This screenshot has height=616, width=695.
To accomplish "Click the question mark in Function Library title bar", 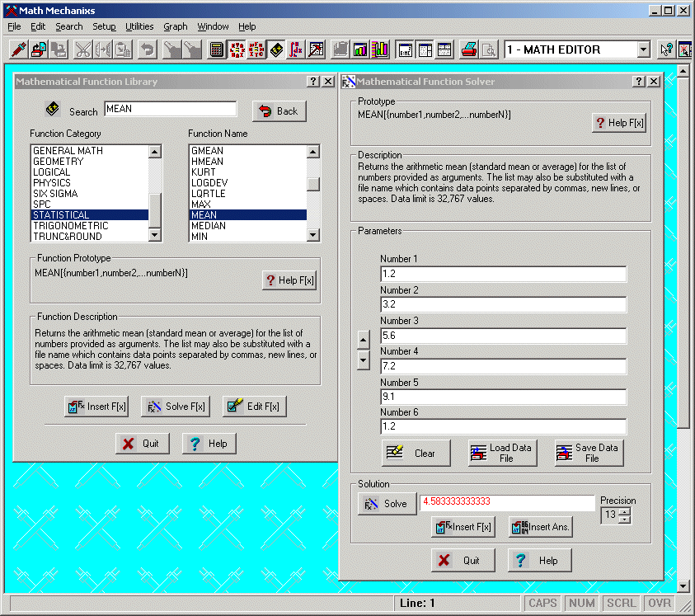I will [313, 81].
